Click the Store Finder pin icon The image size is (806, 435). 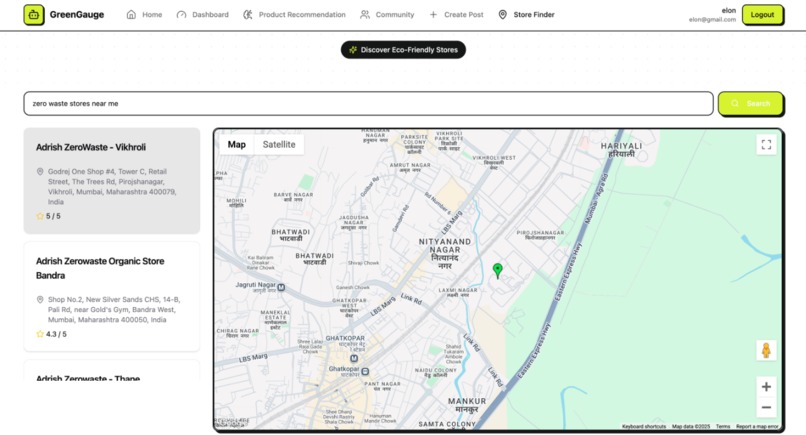(503, 15)
